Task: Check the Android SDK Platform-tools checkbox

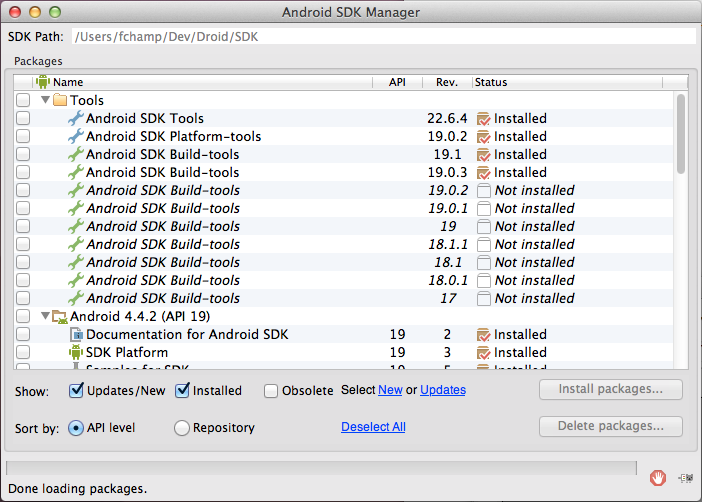Action: (x=23, y=136)
